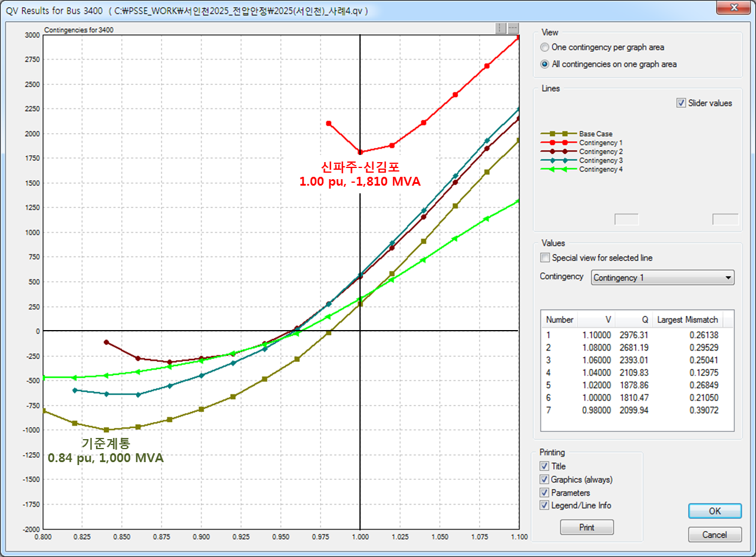Sort by the V column header

point(597,319)
